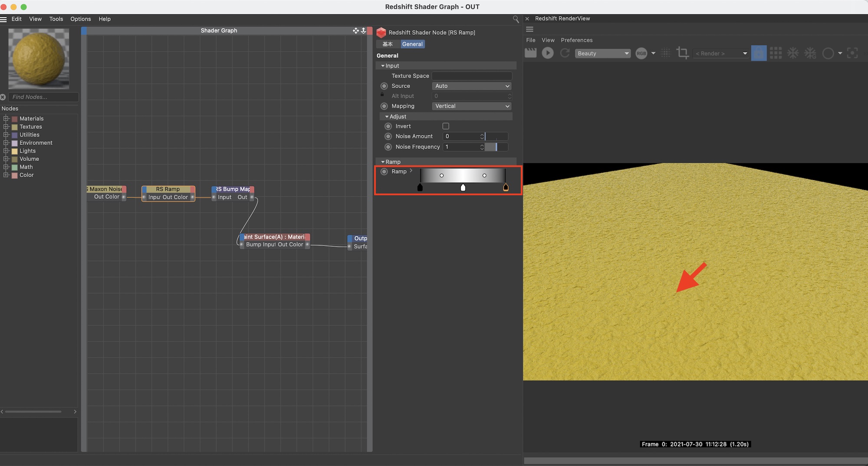Click the refresh render icon
The width and height of the screenshot is (868, 466).
(565, 53)
